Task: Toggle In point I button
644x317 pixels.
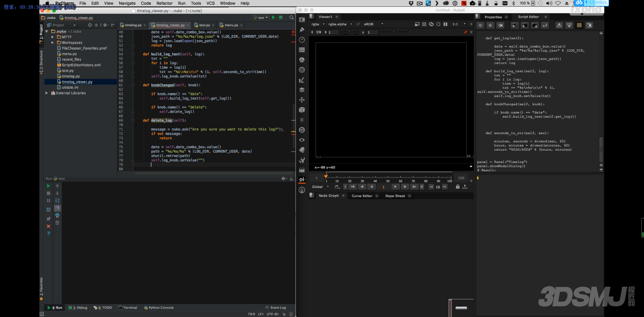Action: (345, 187)
